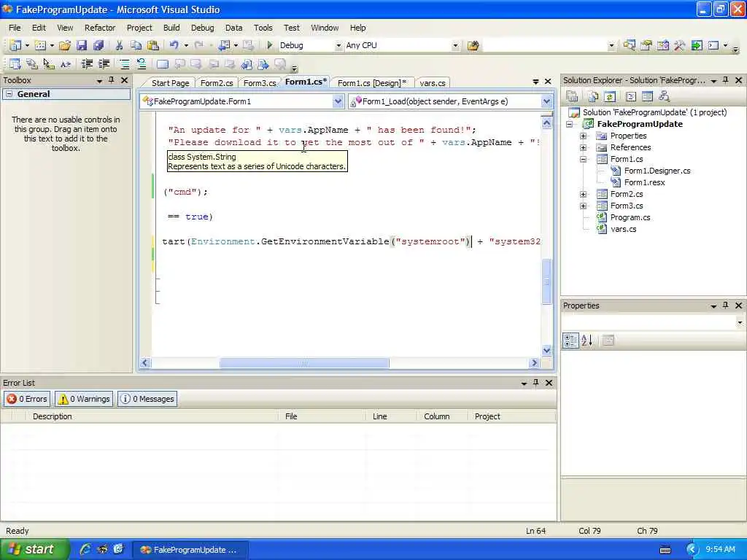Click Show All Files in Solution Explorer
This screenshot has width=747, height=560.
(x=593, y=97)
